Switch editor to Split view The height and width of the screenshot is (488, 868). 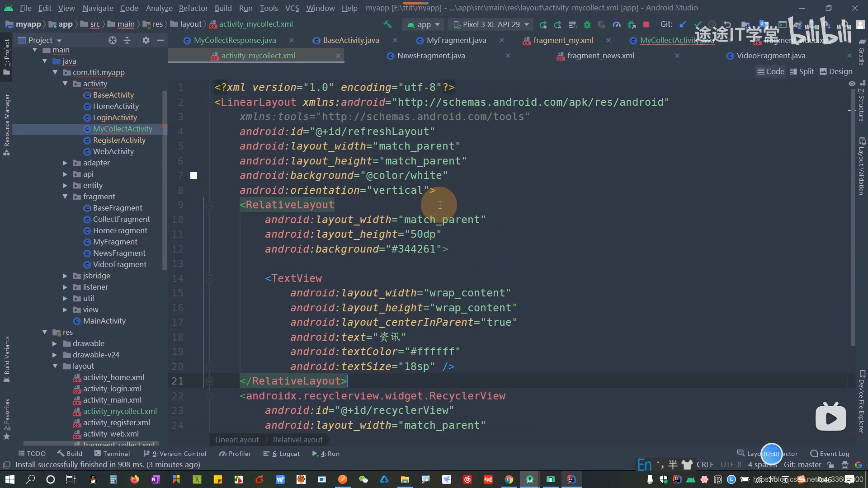click(802, 71)
